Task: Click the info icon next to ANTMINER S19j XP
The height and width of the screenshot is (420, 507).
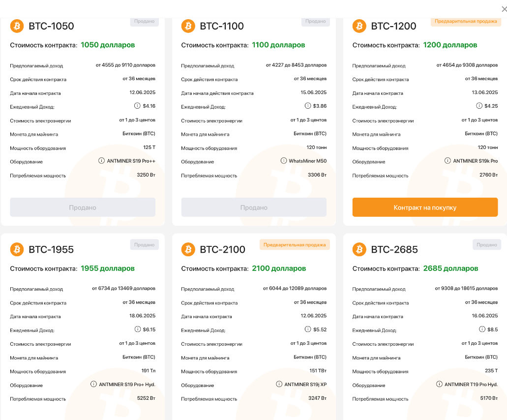Action: click(x=279, y=384)
